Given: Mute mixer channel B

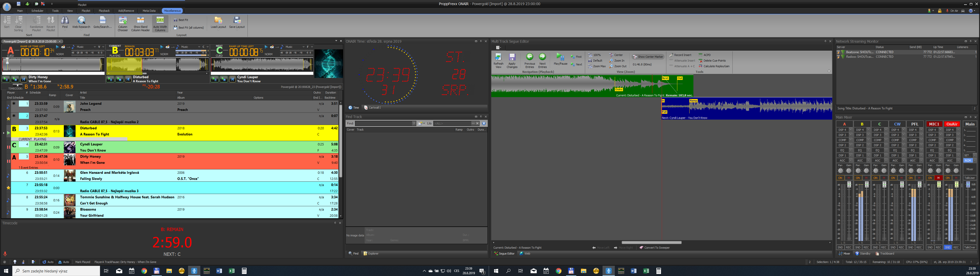Looking at the screenshot, I should tap(866, 178).
